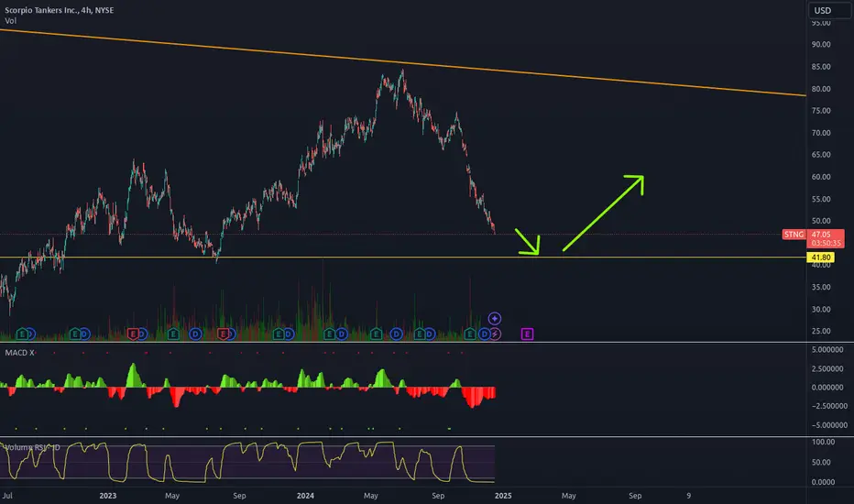This screenshot has width=854, height=504.
Task: Click standalone dividend D marker after May 2023
Action: [195, 334]
